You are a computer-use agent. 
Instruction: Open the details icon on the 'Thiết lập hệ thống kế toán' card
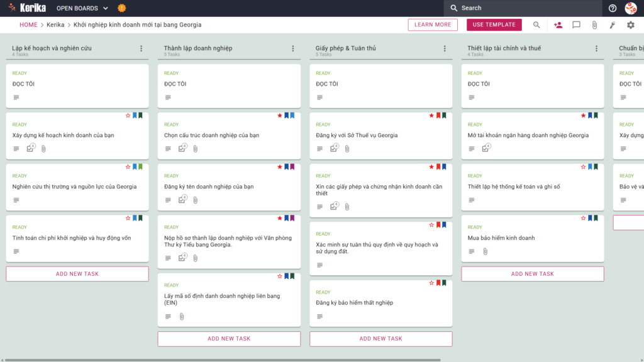point(472,200)
